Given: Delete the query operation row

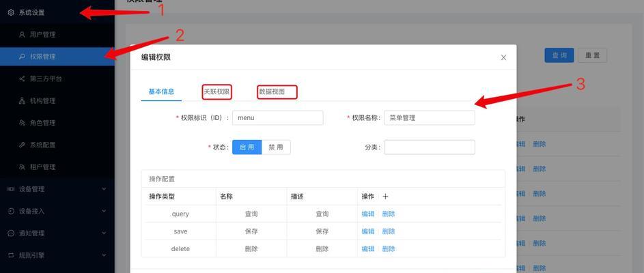Looking at the screenshot, I should (x=389, y=214).
